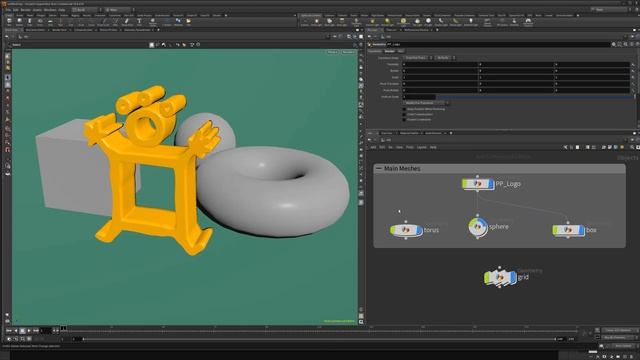The height and width of the screenshot is (360, 640).
Task: Open the File menu
Action: tap(8, 9)
